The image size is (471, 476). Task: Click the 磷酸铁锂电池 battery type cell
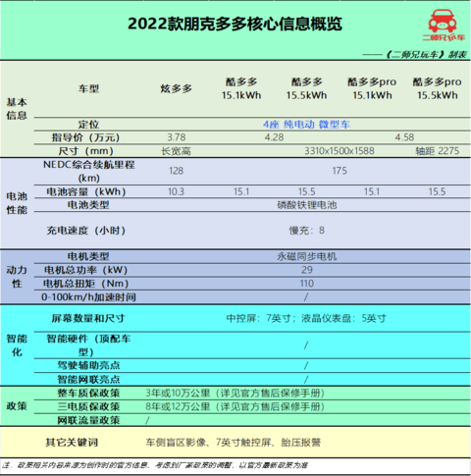[x=307, y=205]
